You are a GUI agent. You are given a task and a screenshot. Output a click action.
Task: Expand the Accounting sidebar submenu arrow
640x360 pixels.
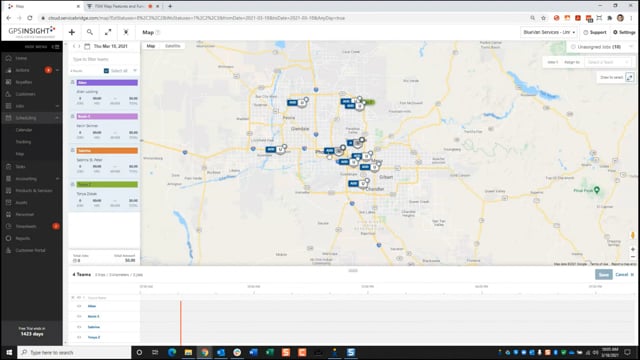58,179
